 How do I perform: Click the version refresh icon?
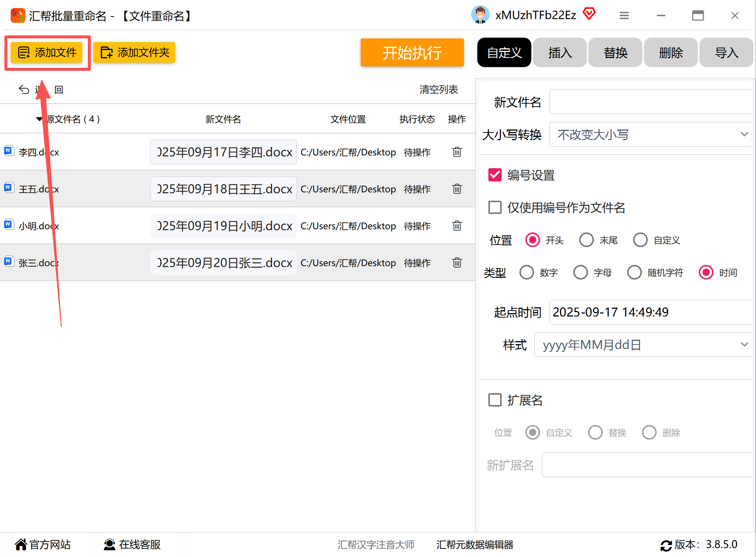[666, 545]
